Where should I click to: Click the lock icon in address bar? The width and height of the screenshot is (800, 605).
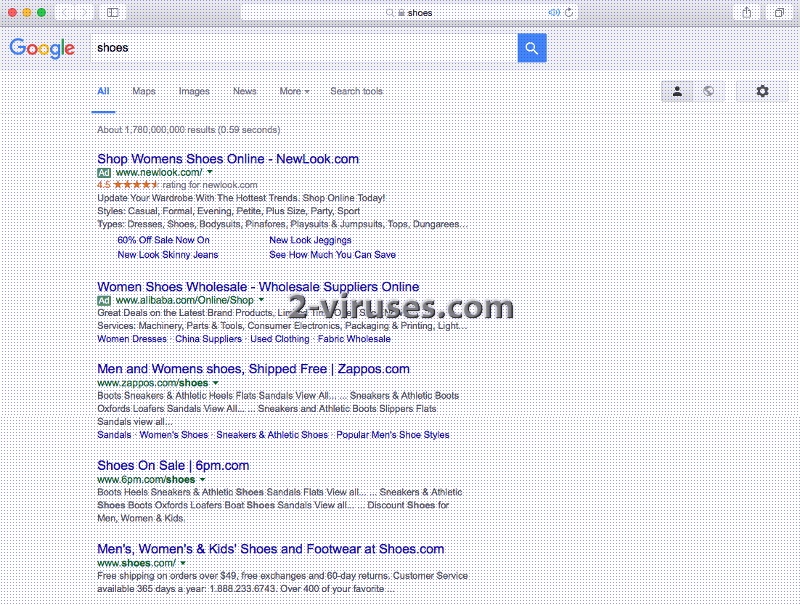(x=402, y=13)
